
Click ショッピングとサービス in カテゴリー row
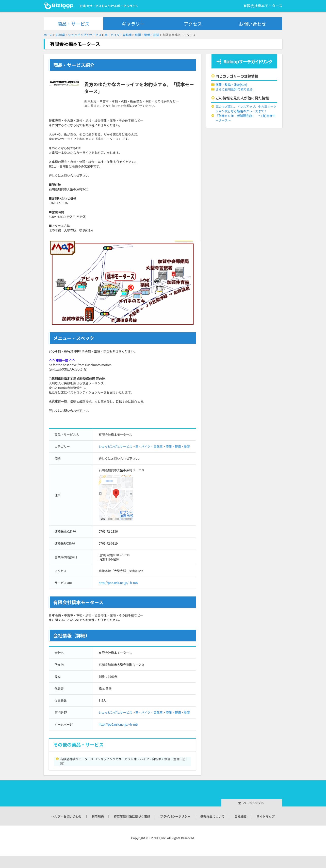[x=116, y=446]
